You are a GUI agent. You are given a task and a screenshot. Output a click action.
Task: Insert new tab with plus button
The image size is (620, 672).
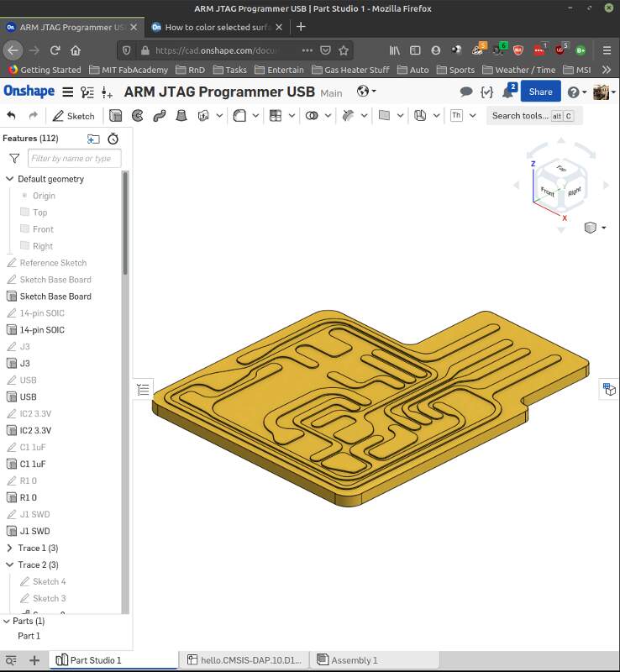34,660
